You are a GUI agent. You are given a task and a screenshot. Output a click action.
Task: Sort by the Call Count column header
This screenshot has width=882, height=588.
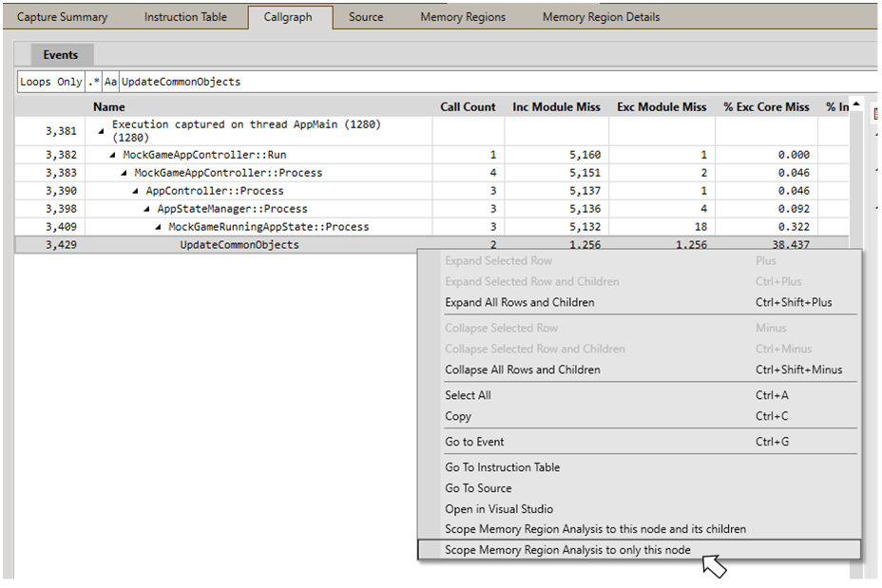pos(468,106)
